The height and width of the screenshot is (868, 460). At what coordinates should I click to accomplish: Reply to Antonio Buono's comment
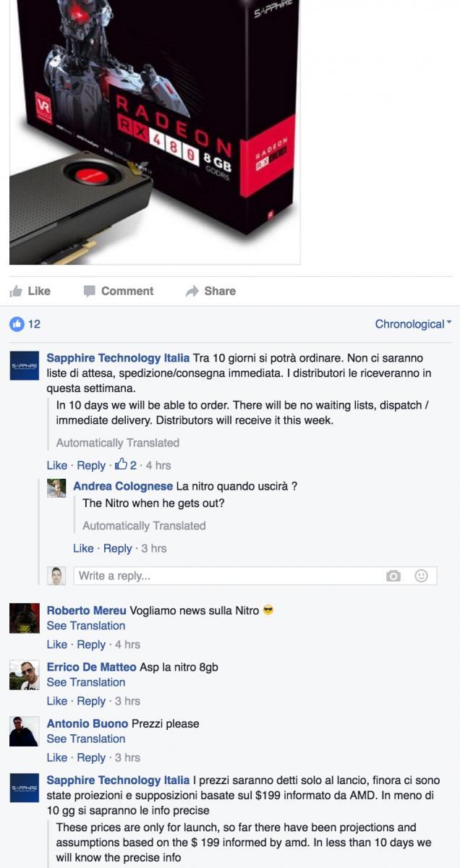(x=91, y=757)
